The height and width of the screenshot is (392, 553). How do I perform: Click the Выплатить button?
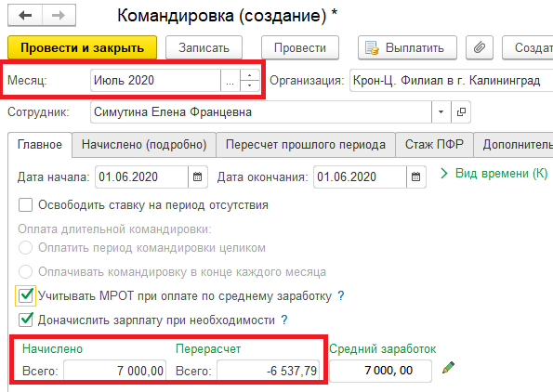click(407, 47)
